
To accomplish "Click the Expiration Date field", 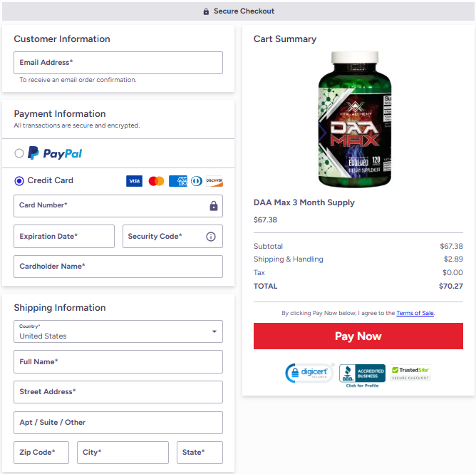I will pos(64,236).
